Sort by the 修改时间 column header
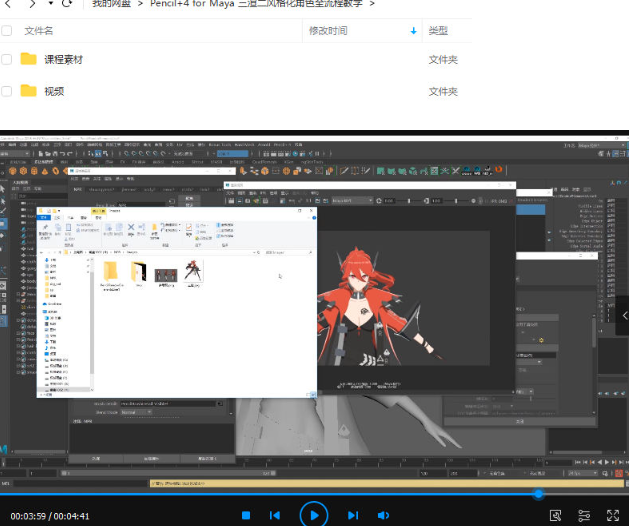The height and width of the screenshot is (526, 629). coord(328,30)
